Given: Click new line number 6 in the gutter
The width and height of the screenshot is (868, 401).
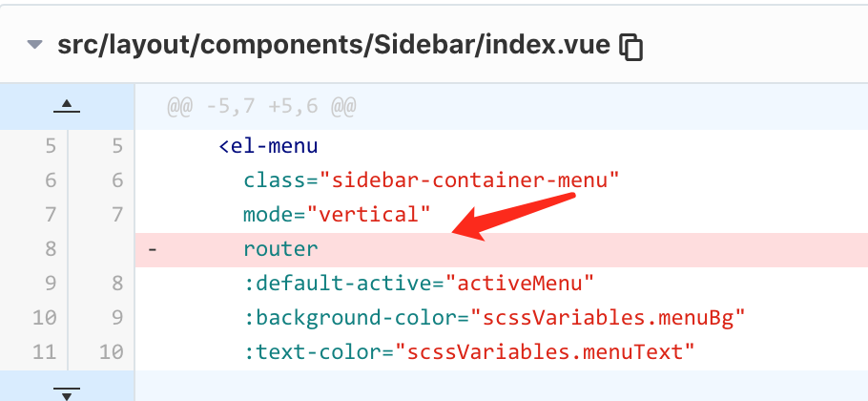Looking at the screenshot, I should tap(116, 180).
